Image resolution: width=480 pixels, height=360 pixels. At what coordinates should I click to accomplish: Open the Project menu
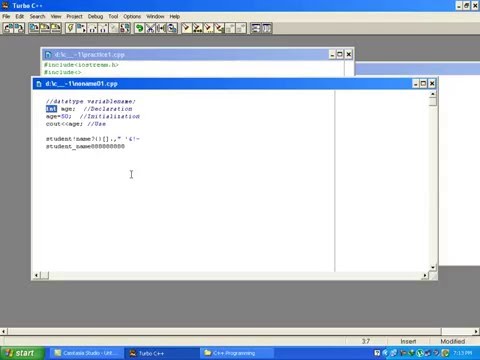click(x=74, y=16)
